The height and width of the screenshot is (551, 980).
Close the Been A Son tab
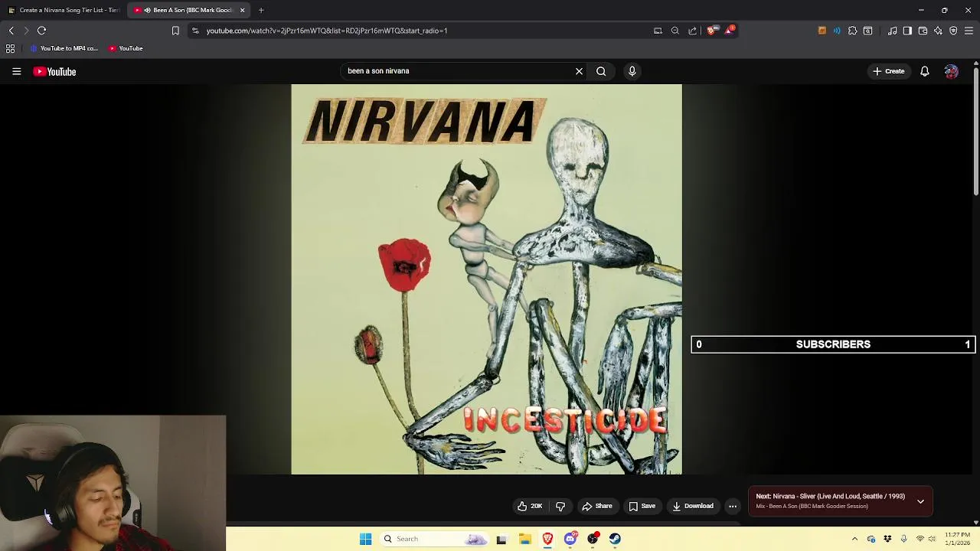point(243,10)
